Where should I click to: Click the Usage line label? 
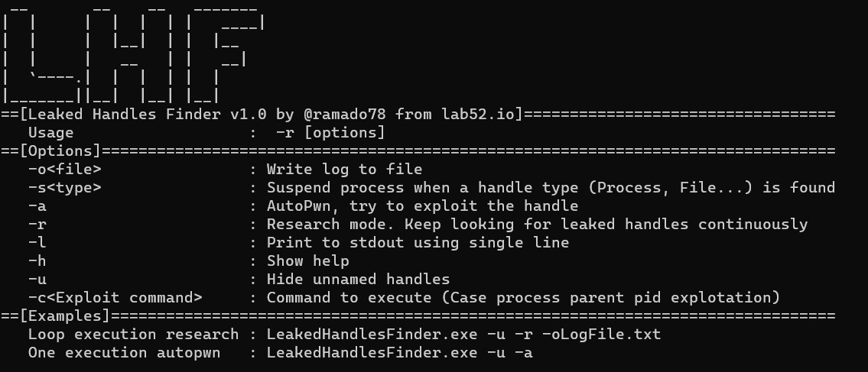pyautogui.click(x=50, y=133)
